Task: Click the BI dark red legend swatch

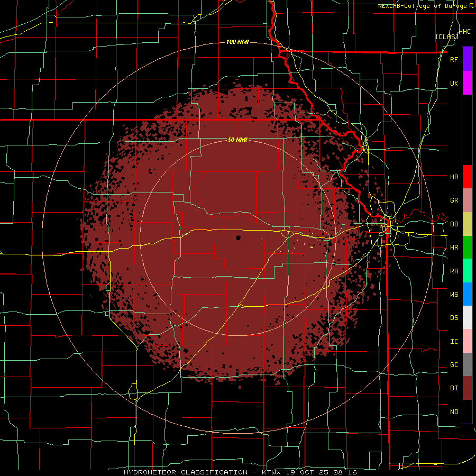Action: tap(467, 388)
